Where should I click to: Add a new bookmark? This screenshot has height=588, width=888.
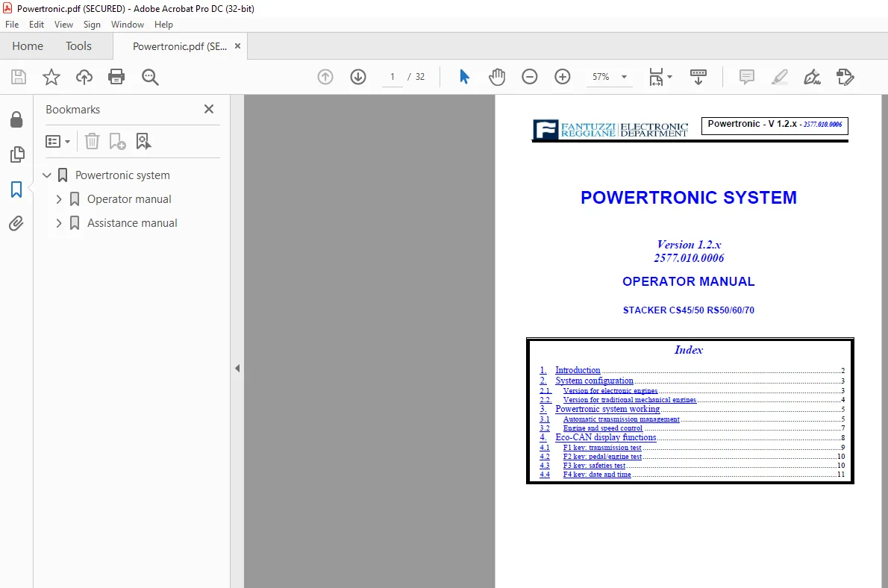[117, 141]
